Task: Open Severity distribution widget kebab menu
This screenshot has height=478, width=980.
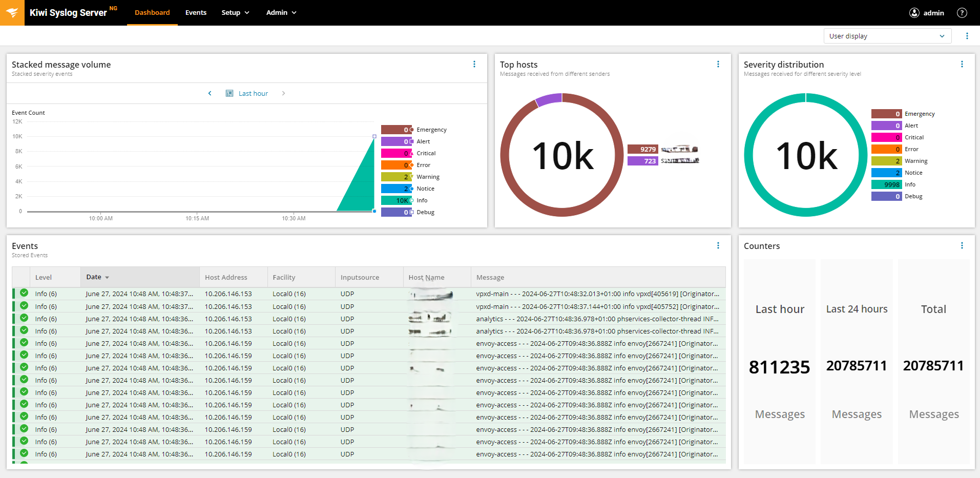Action: 962,64
